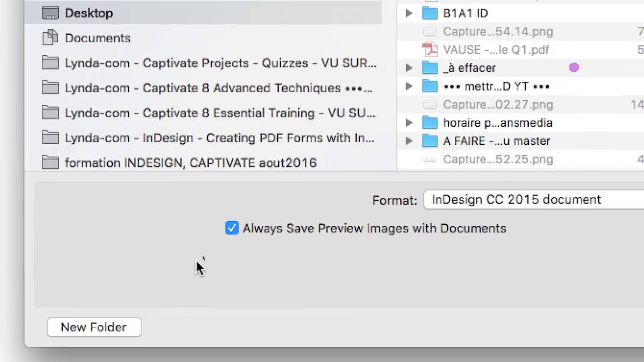Select the Captivate Projects Quizzes folder icon
The image size is (644, 362).
(50, 63)
